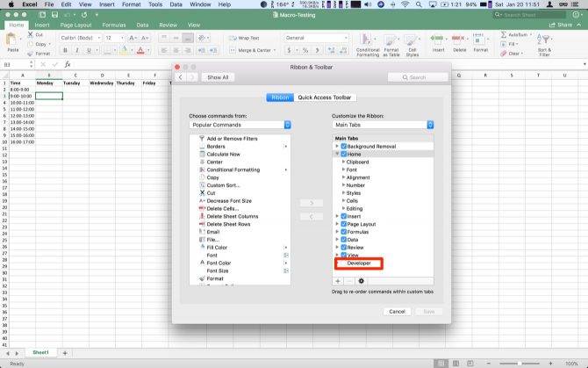Toggle the Home tab checkbox
The height and width of the screenshot is (368, 588).
tap(343, 155)
